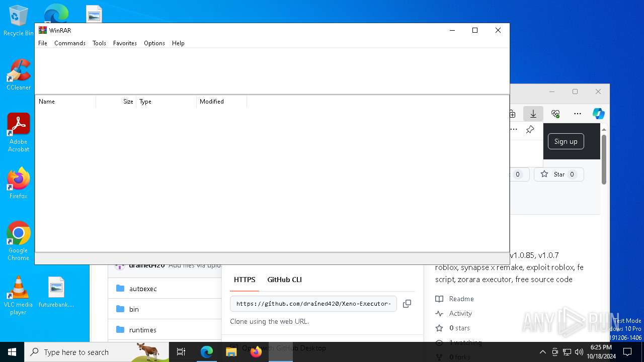The height and width of the screenshot is (362, 644).
Task: Open the Help menu in WinRAR
Action: [x=178, y=43]
